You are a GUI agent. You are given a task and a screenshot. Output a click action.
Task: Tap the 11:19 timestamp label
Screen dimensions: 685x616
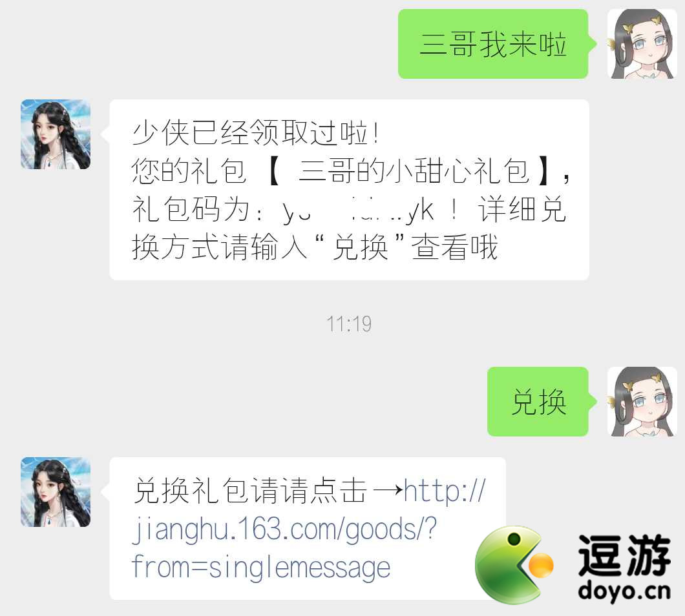point(348,324)
